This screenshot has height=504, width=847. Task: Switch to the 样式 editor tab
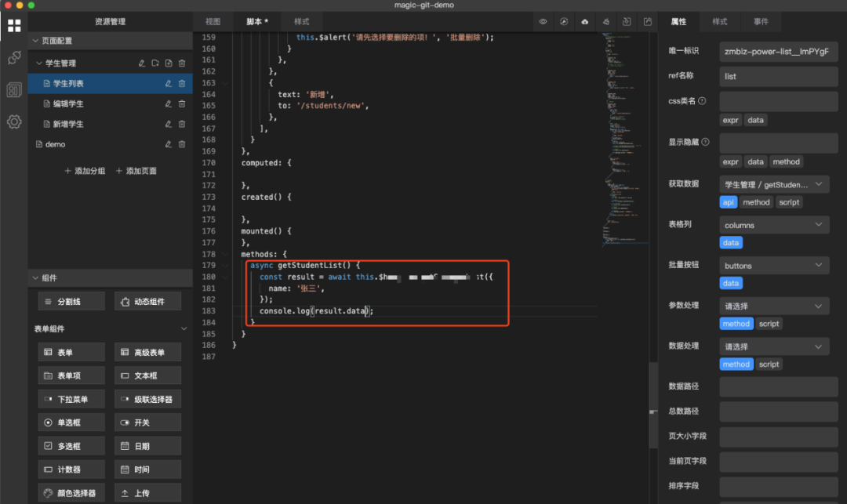(301, 22)
